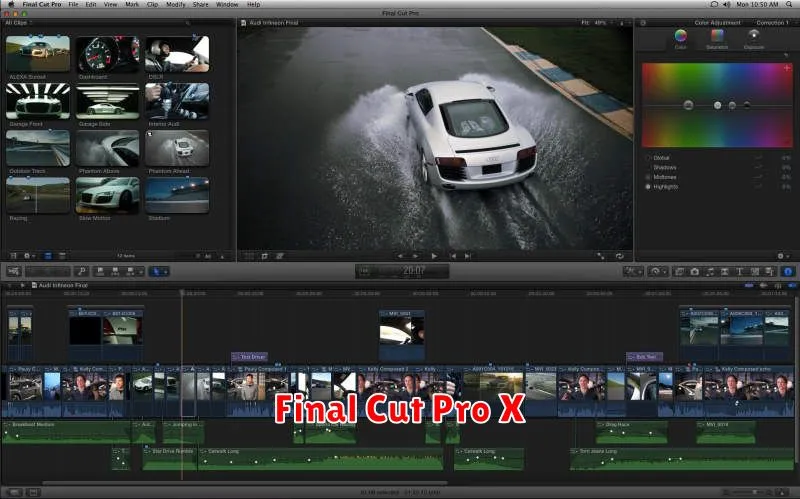Select the Garage Front clip thumbnail
The width and height of the screenshot is (800, 499).
pos(38,101)
